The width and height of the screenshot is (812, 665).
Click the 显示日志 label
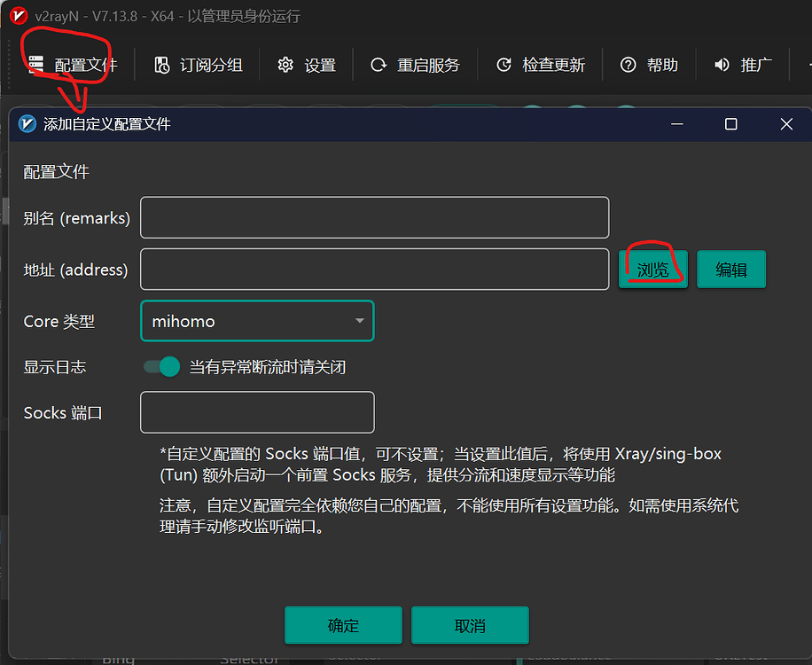54,367
